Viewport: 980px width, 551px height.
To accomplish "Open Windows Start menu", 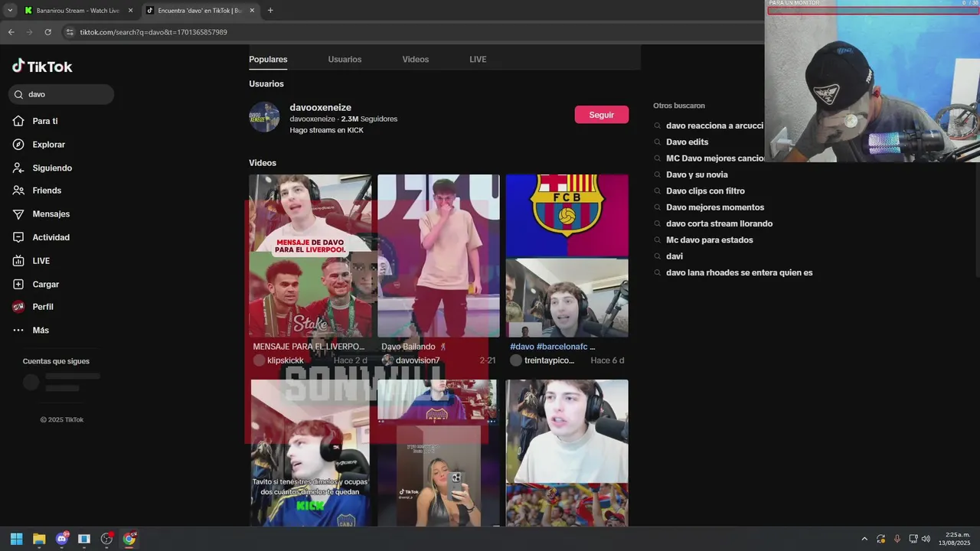I will (16, 539).
